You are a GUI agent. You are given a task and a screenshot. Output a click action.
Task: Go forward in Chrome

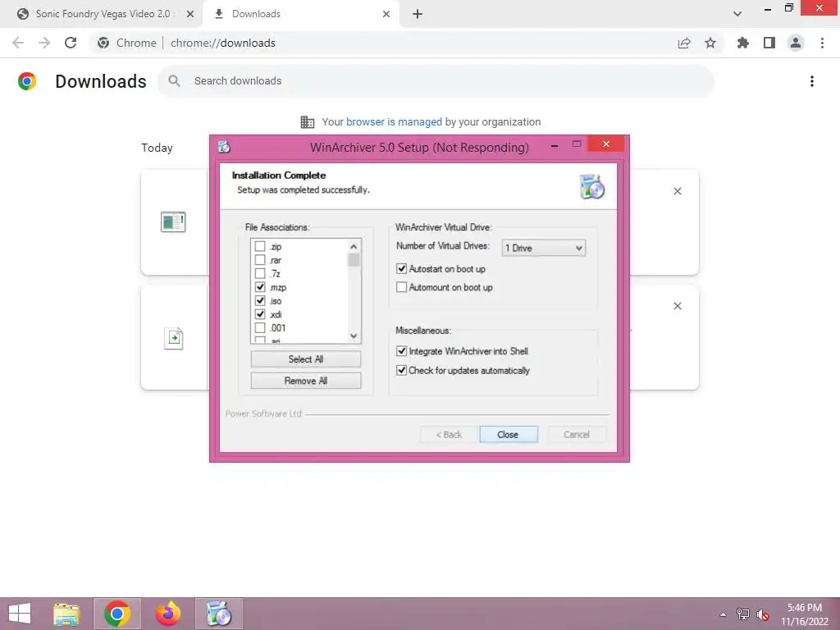click(x=44, y=43)
